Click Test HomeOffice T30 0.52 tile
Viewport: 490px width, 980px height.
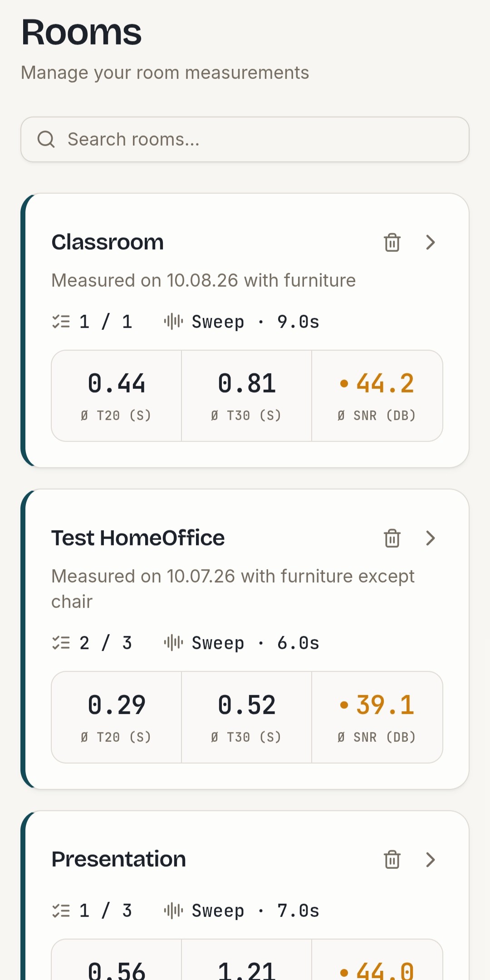tap(247, 717)
